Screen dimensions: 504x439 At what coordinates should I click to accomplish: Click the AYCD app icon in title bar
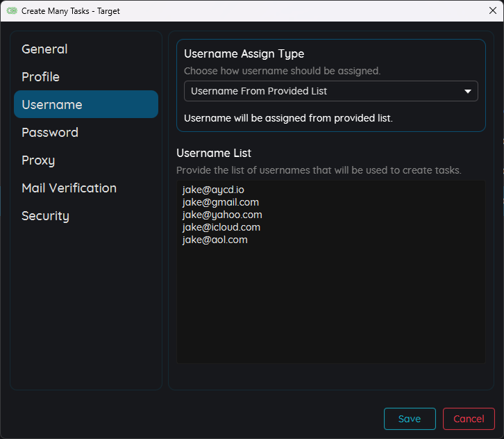click(12, 11)
